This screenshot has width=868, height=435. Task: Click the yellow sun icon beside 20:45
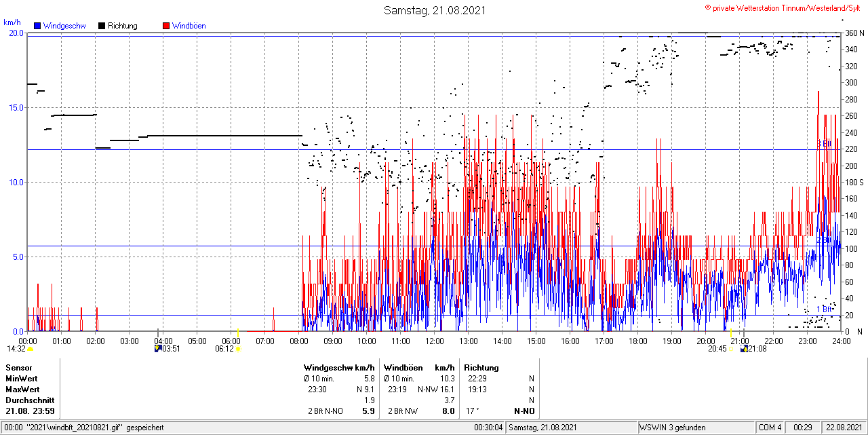pyautogui.click(x=732, y=349)
